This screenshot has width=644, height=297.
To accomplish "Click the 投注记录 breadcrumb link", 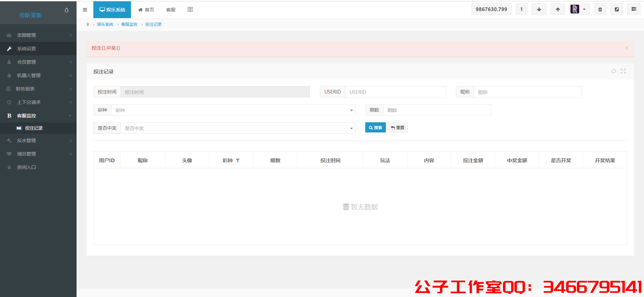I will [153, 24].
